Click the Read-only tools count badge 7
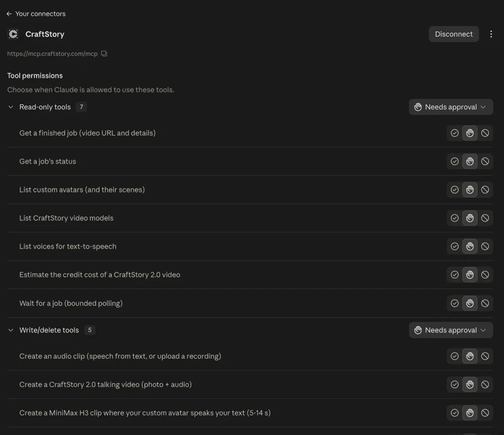The image size is (504, 435). [81, 107]
